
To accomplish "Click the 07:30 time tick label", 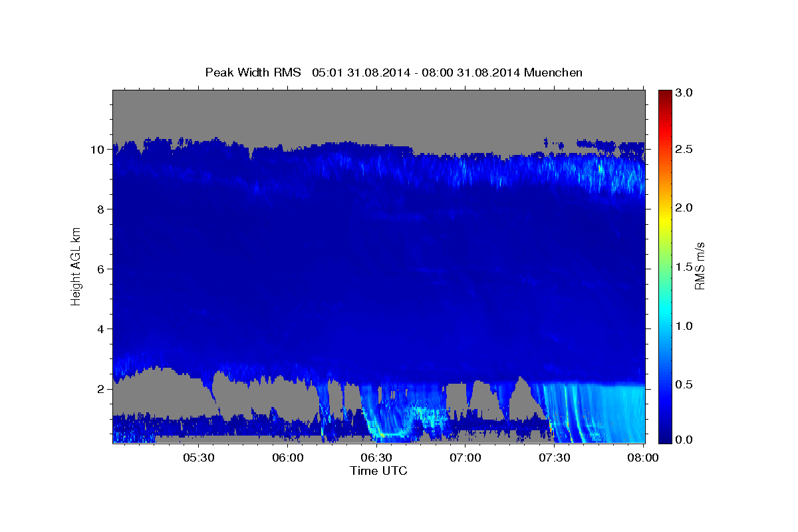I will (x=554, y=458).
